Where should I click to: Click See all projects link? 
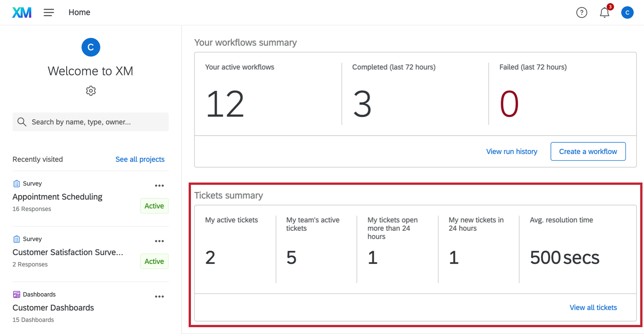[140, 159]
